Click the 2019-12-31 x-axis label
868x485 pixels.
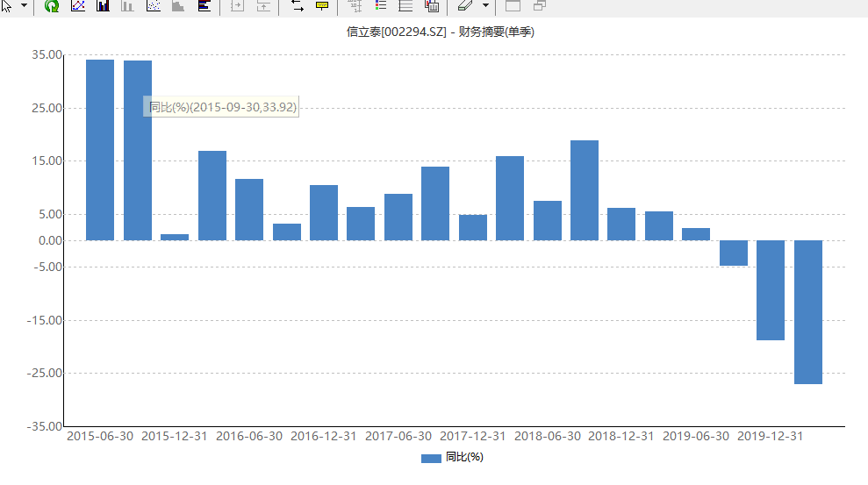coord(770,436)
